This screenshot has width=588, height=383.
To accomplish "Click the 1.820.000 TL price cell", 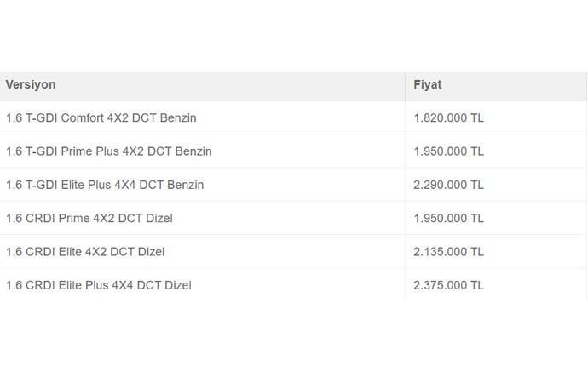I will tap(448, 118).
